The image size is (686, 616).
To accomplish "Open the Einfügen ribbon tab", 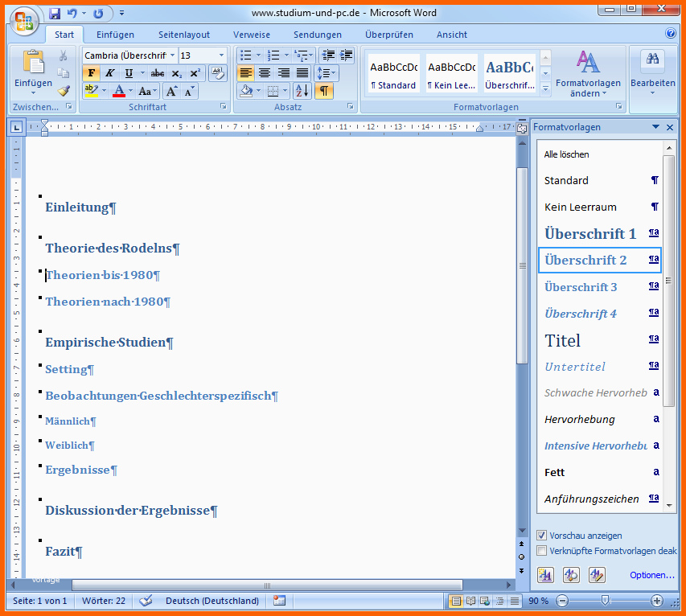I will click(115, 35).
